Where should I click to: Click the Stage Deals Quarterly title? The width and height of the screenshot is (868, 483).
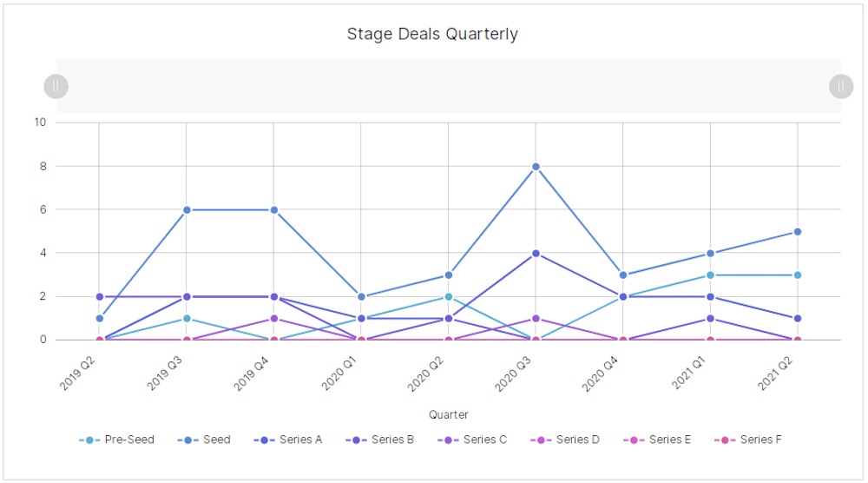click(x=432, y=35)
